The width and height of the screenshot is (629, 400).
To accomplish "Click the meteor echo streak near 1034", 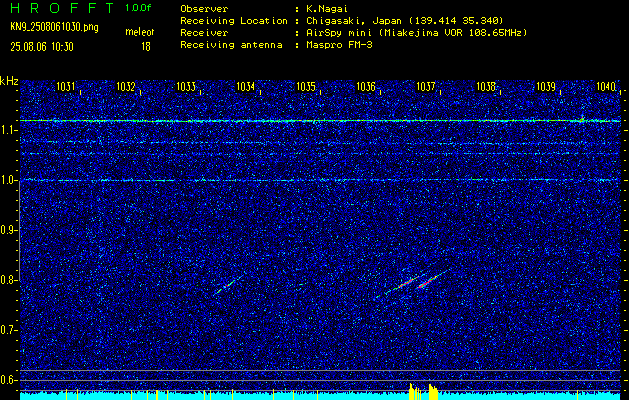I will (229, 284).
